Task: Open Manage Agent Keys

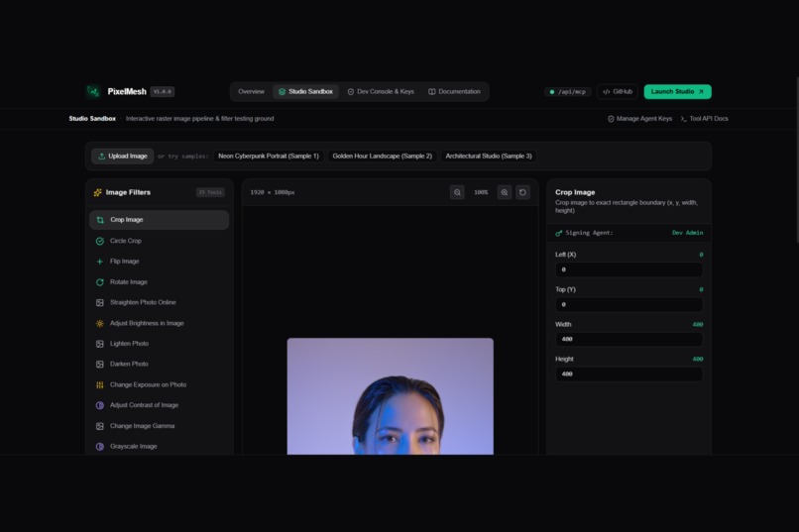Action: [639, 119]
